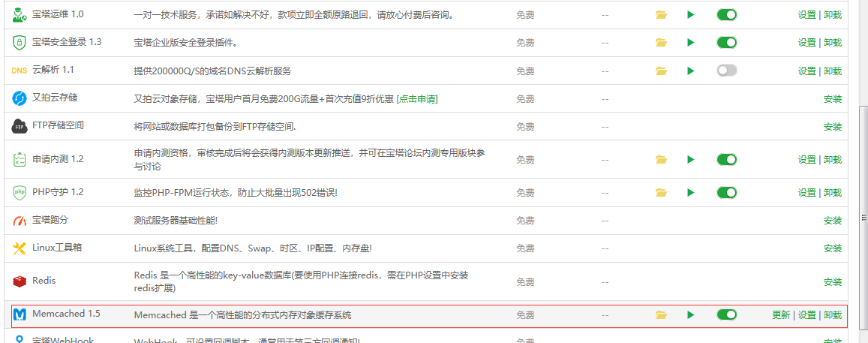
Task: Click the 宝塔运维 plugin icon
Action: [20, 15]
